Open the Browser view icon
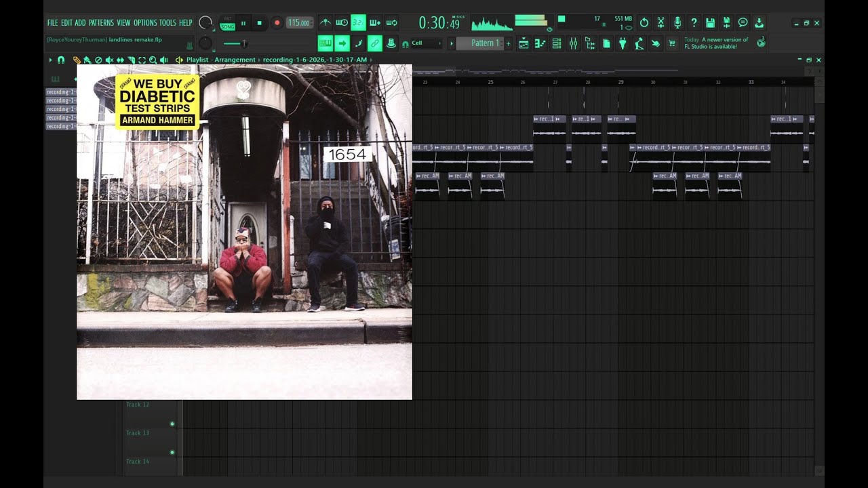 point(589,43)
